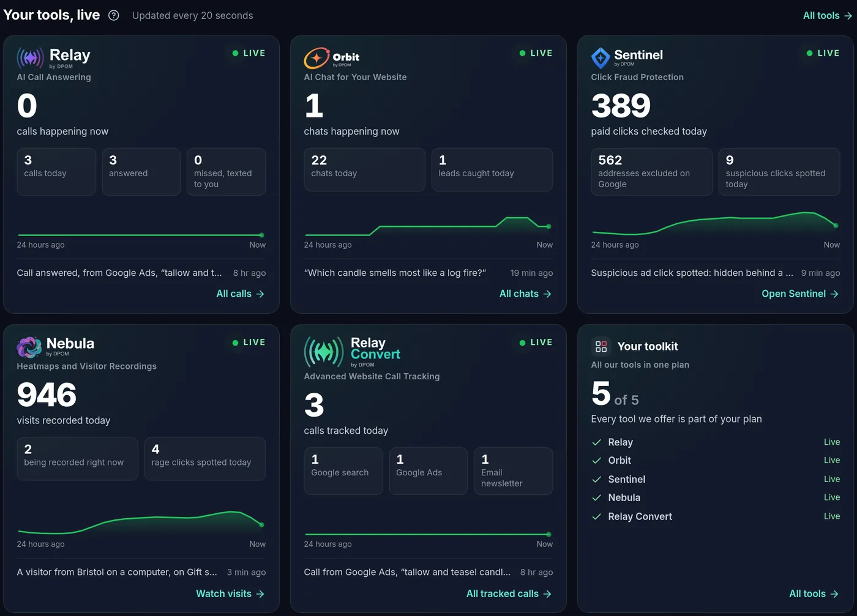Click Call answered, from Google Ads entry

[119, 273]
